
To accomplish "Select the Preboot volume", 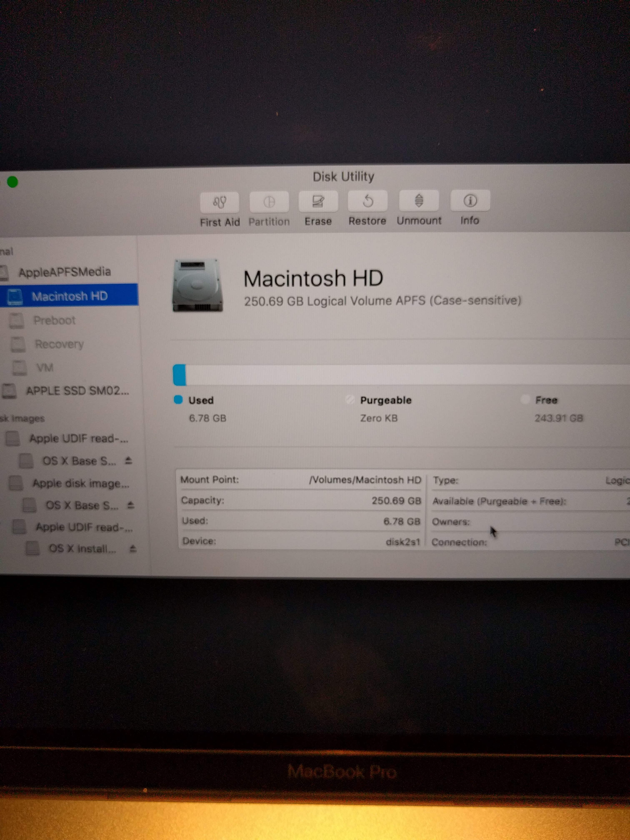I will 54,320.
